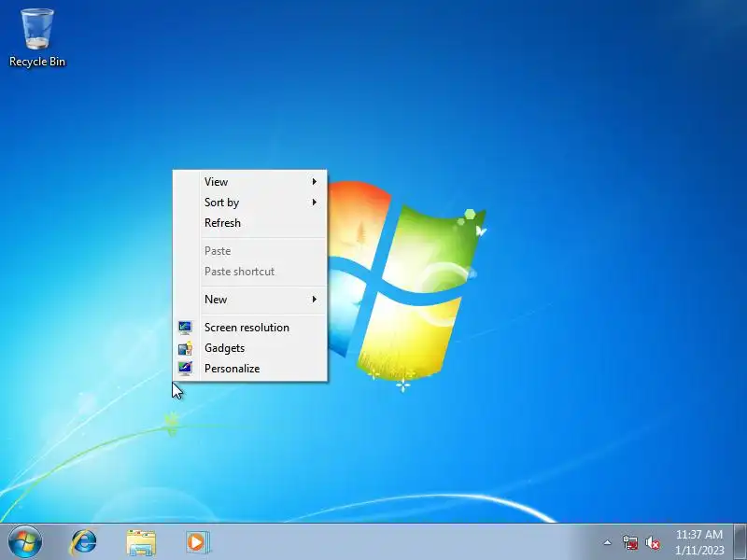
Task: Open the View submenu
Action: pyautogui.click(x=249, y=181)
